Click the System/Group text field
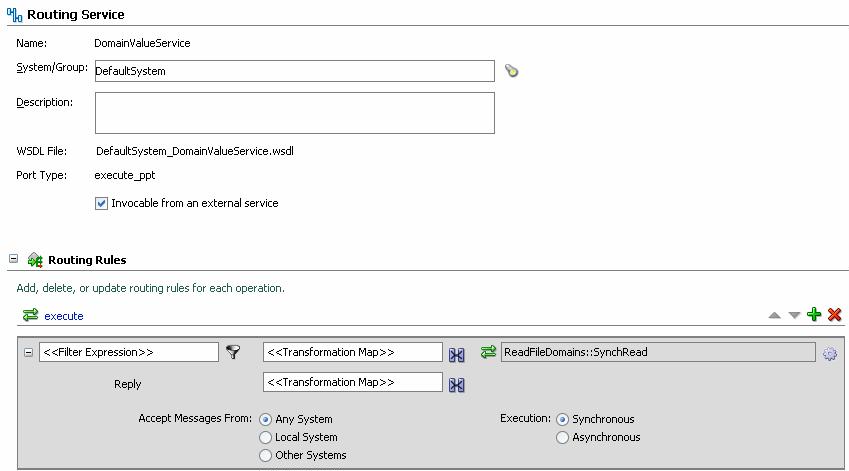The width and height of the screenshot is (849, 471). (x=294, y=71)
